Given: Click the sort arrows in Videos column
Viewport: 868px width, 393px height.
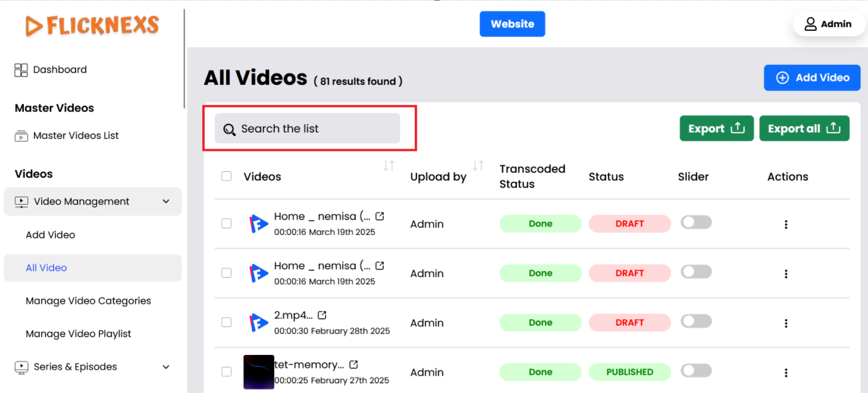Looking at the screenshot, I should point(389,166).
